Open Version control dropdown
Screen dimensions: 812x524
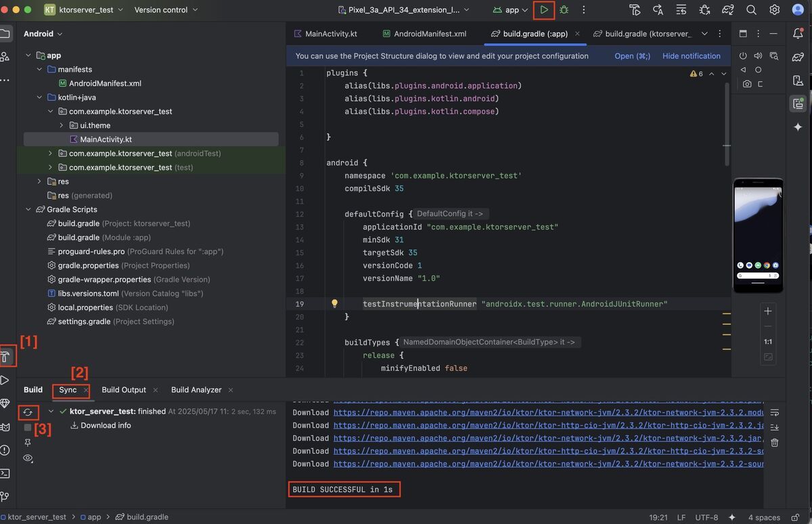click(166, 10)
